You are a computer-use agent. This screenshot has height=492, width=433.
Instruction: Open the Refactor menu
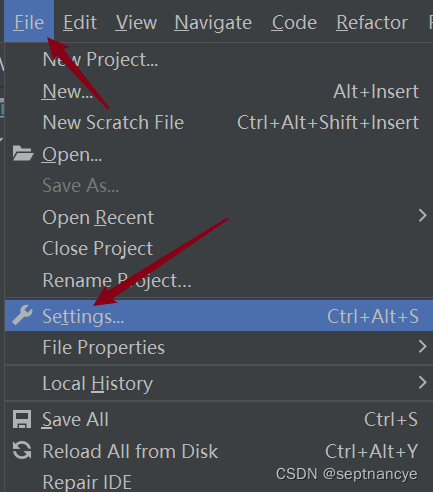(372, 22)
